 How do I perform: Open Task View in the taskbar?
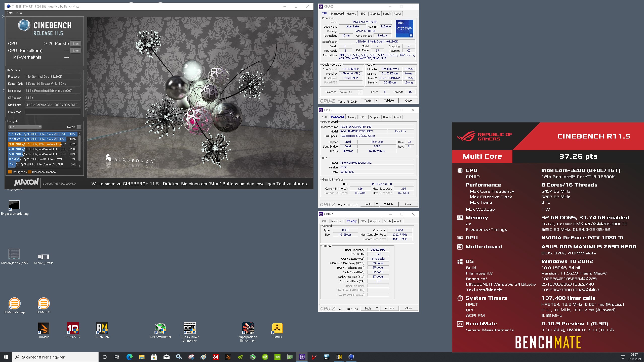pyautogui.click(x=117, y=357)
